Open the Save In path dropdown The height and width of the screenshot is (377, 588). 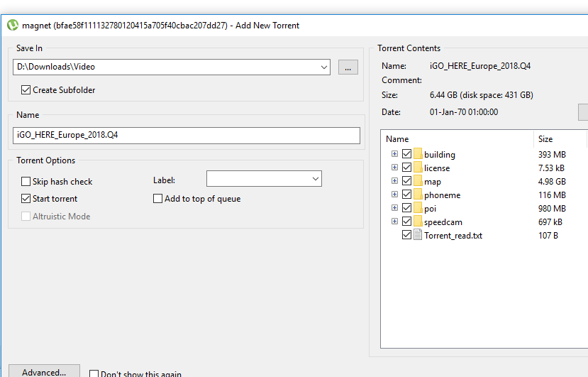[x=324, y=67]
